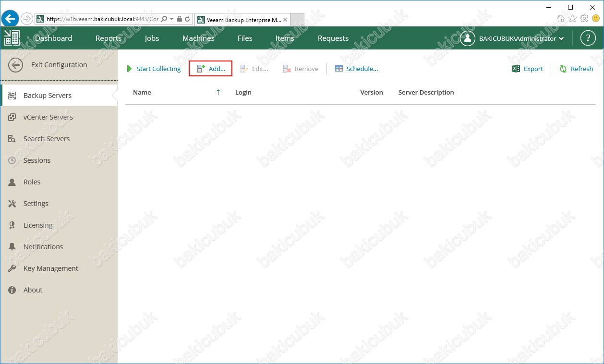The image size is (604, 364).
Task: Click the Export button label
Action: (533, 69)
